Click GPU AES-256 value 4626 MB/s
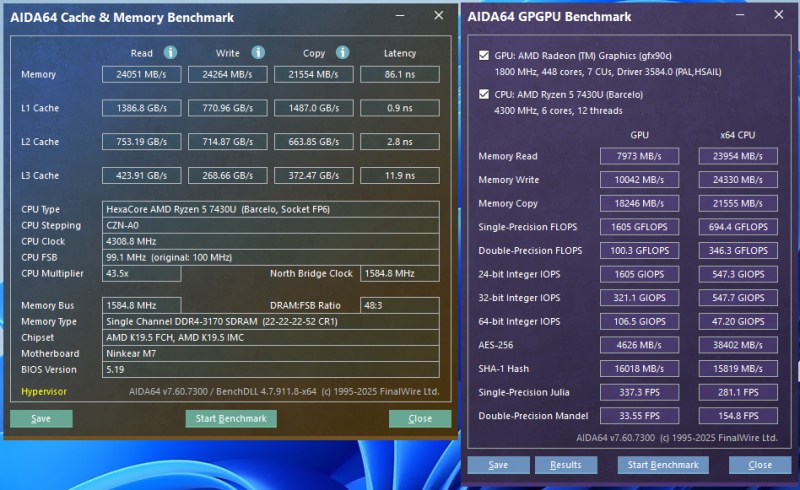 (x=639, y=345)
